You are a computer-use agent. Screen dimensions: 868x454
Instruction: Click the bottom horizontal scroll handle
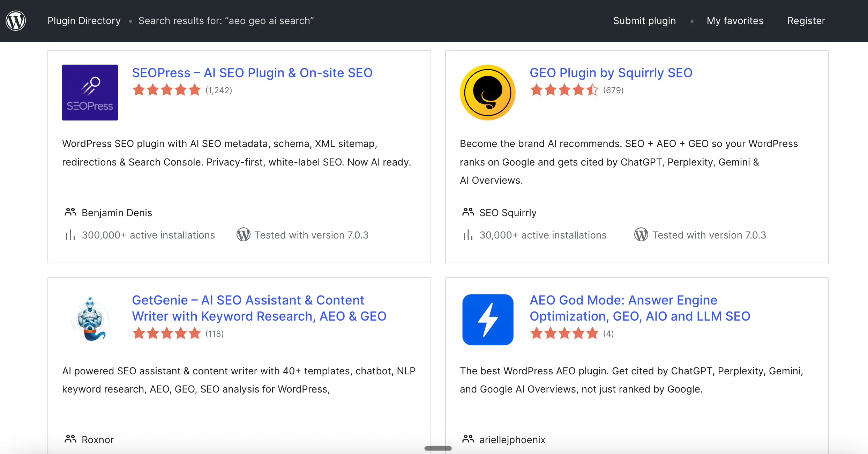438,448
